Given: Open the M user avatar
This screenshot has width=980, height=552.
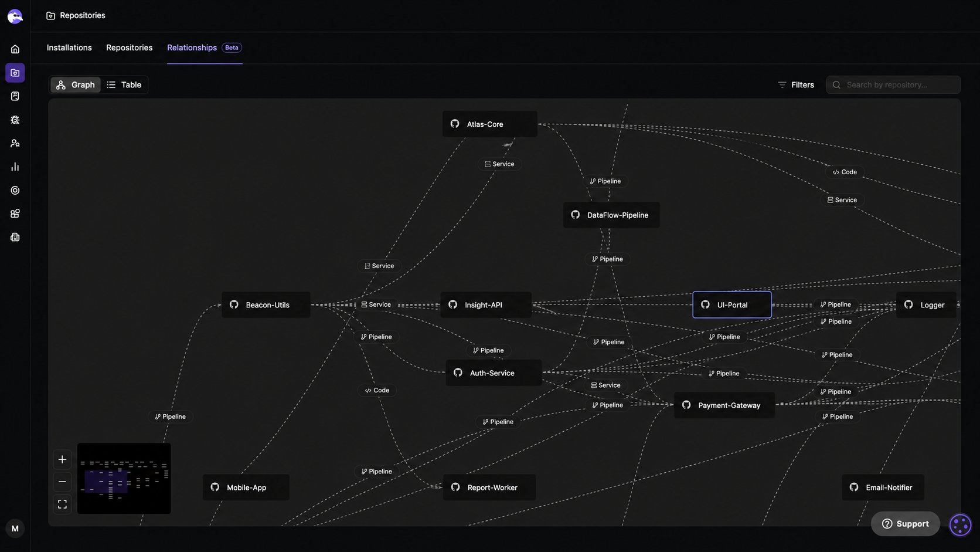Looking at the screenshot, I should click(x=15, y=529).
